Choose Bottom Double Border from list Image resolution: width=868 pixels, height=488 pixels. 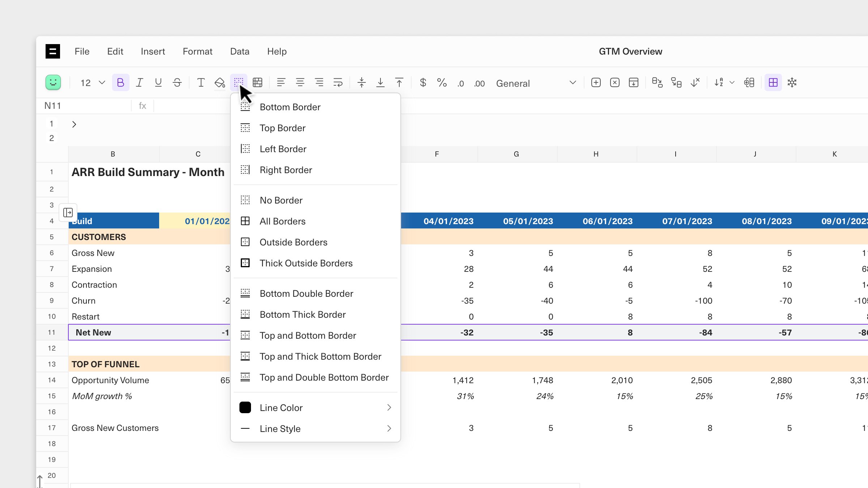point(306,294)
